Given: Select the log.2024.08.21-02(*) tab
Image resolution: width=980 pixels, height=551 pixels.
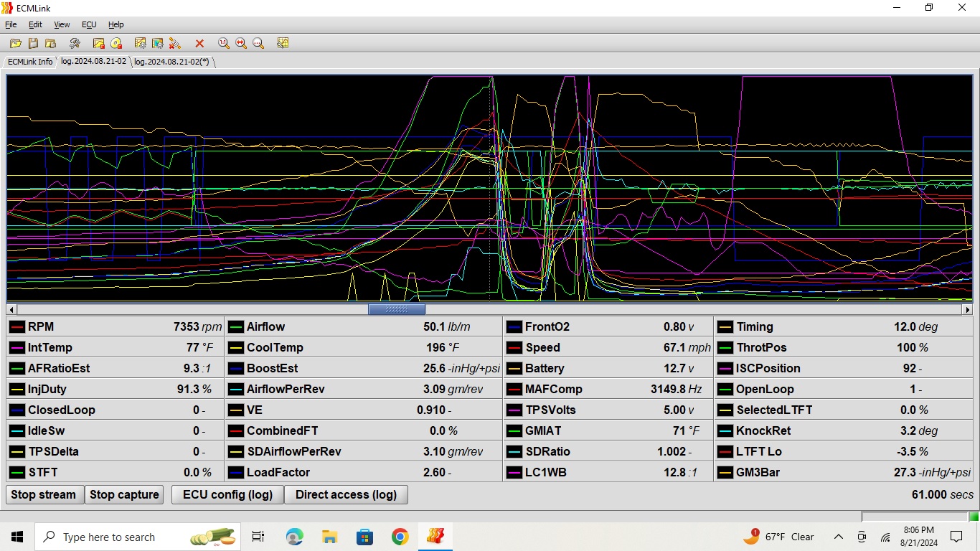Looking at the screenshot, I should (171, 62).
